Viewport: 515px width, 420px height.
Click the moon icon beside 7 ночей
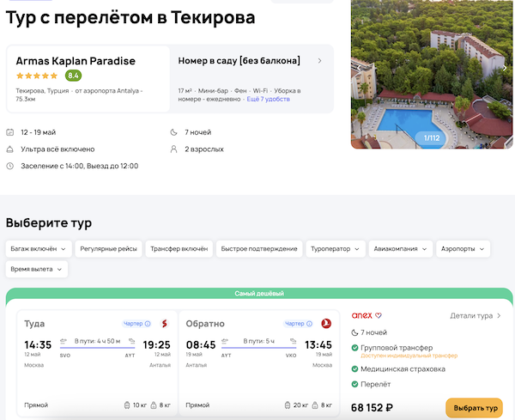(176, 132)
